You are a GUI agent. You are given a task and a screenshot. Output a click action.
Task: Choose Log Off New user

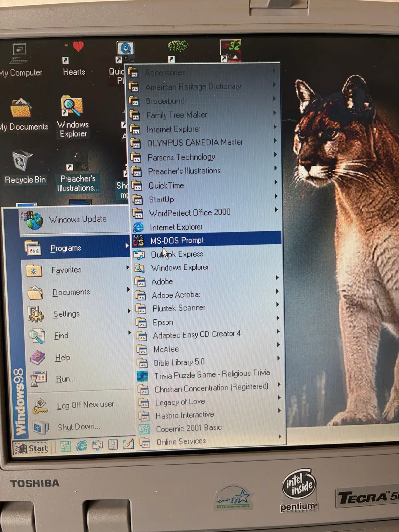88,405
